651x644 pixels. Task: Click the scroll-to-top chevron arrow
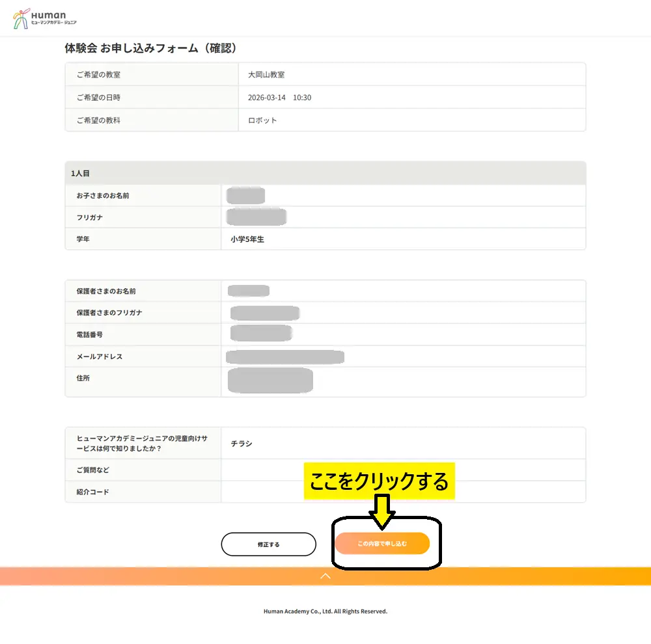[325, 576]
